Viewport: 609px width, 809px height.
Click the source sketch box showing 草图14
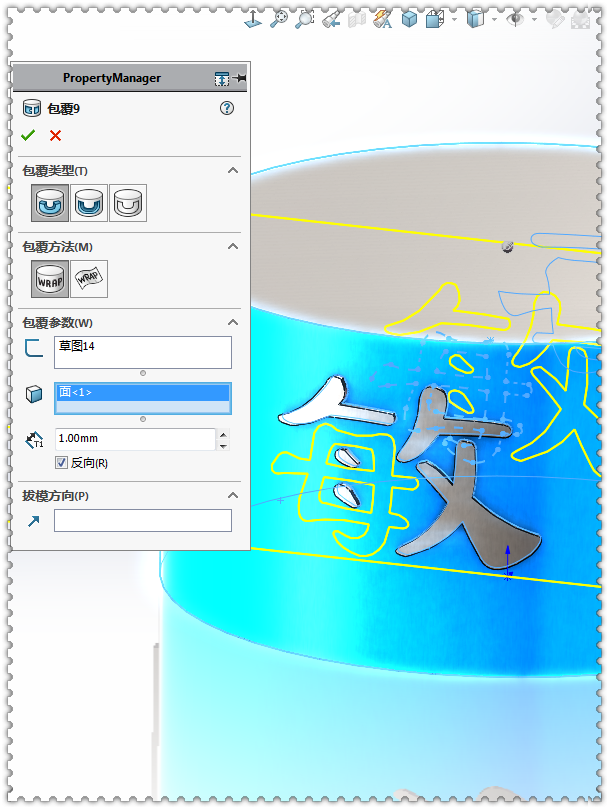pyautogui.click(x=143, y=352)
